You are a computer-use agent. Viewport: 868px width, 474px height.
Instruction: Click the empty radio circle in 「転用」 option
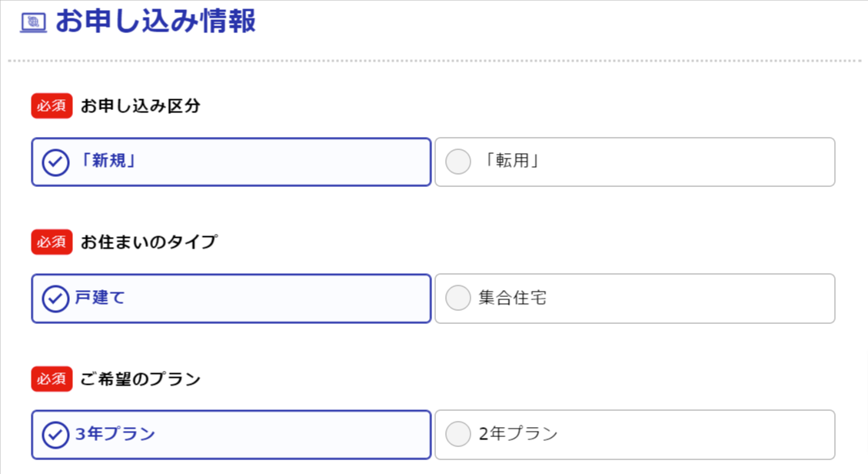(457, 162)
